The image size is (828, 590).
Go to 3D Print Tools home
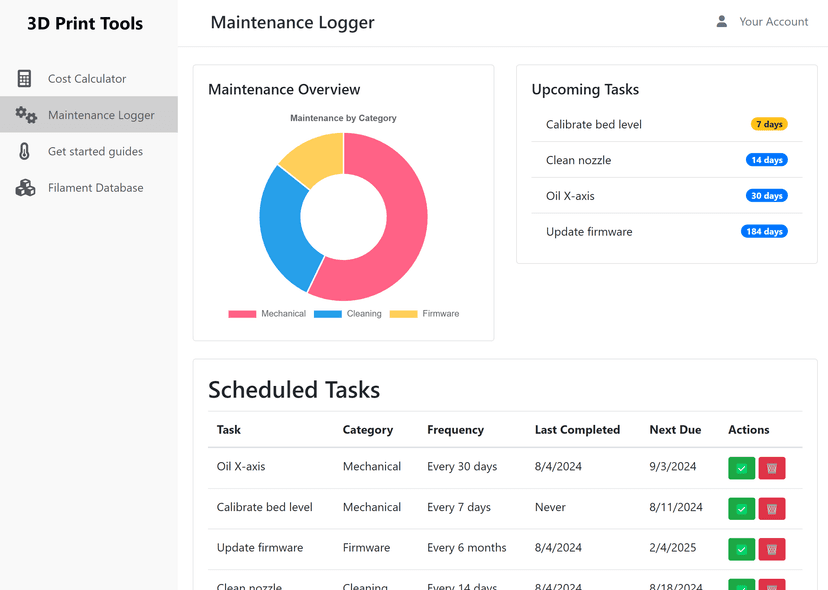point(84,23)
